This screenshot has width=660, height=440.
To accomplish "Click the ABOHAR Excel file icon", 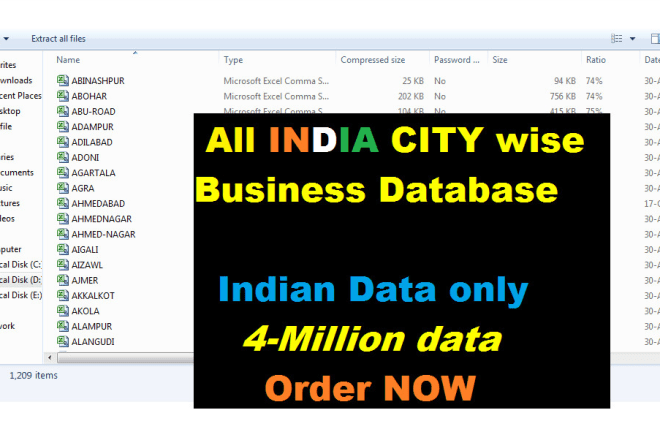I will [x=63, y=96].
